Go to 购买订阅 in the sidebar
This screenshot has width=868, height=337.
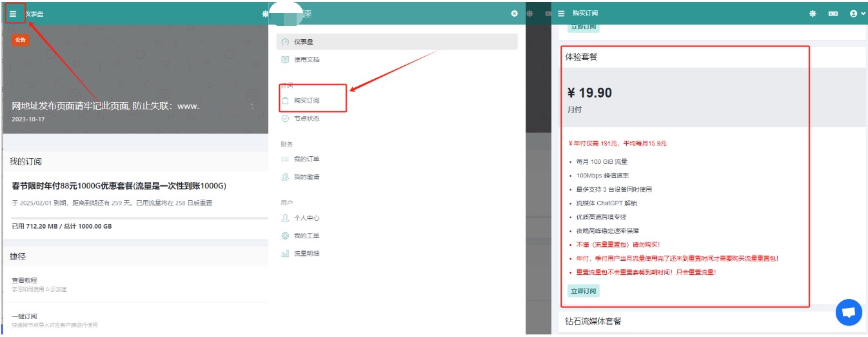(306, 101)
